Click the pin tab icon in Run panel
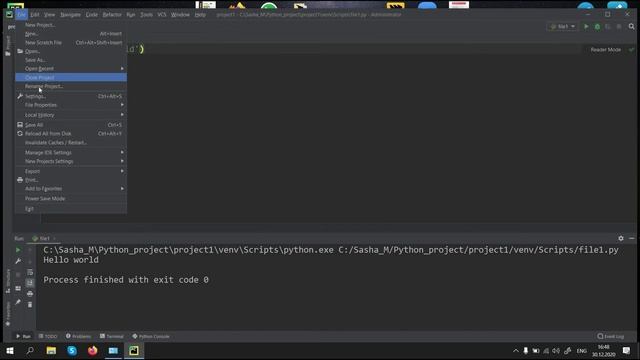This screenshot has height=360, width=640. coord(18,302)
